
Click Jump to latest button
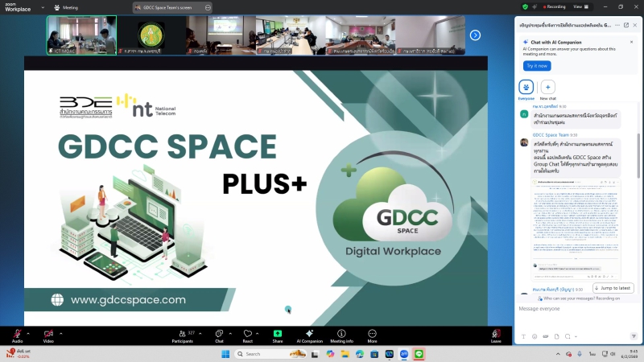tap(613, 288)
